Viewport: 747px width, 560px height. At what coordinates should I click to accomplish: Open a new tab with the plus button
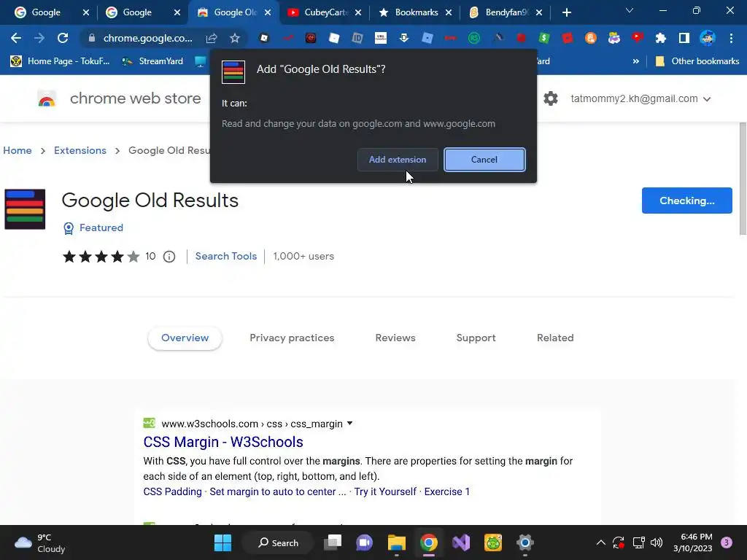pos(566,12)
